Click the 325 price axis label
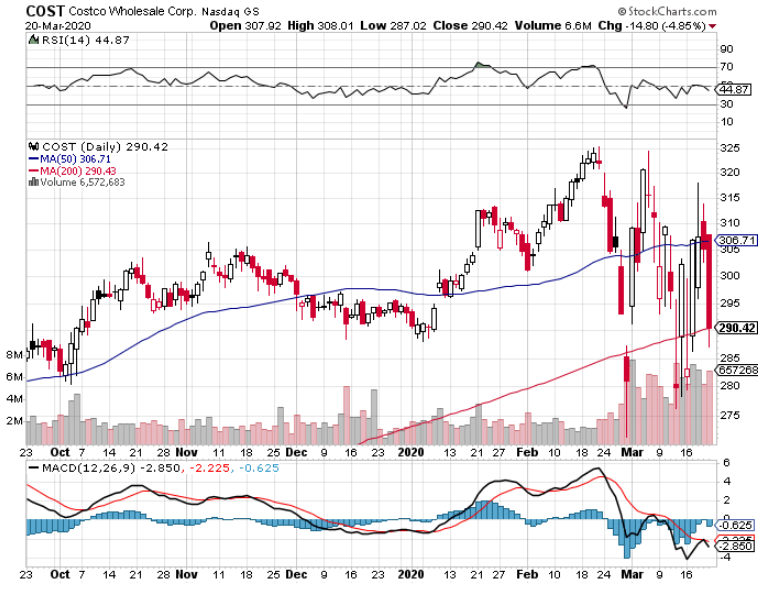This screenshot has height=590, width=778. tap(730, 148)
